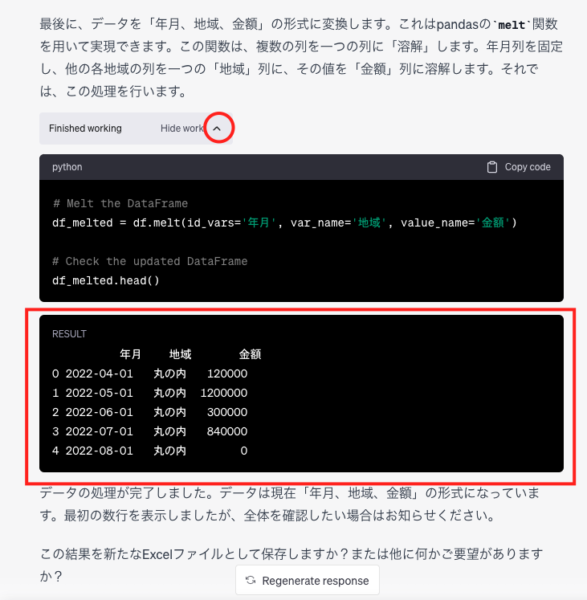This screenshot has height=600, width=587.
Task: Select the 2022-08-01 result row
Action: click(150, 451)
